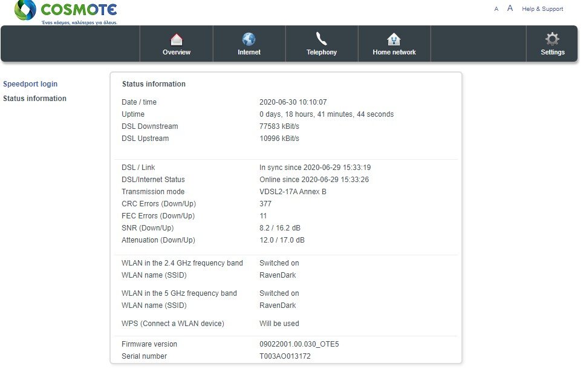Open the Internet tab label
This screenshot has width=586, height=392.
coord(249,52)
